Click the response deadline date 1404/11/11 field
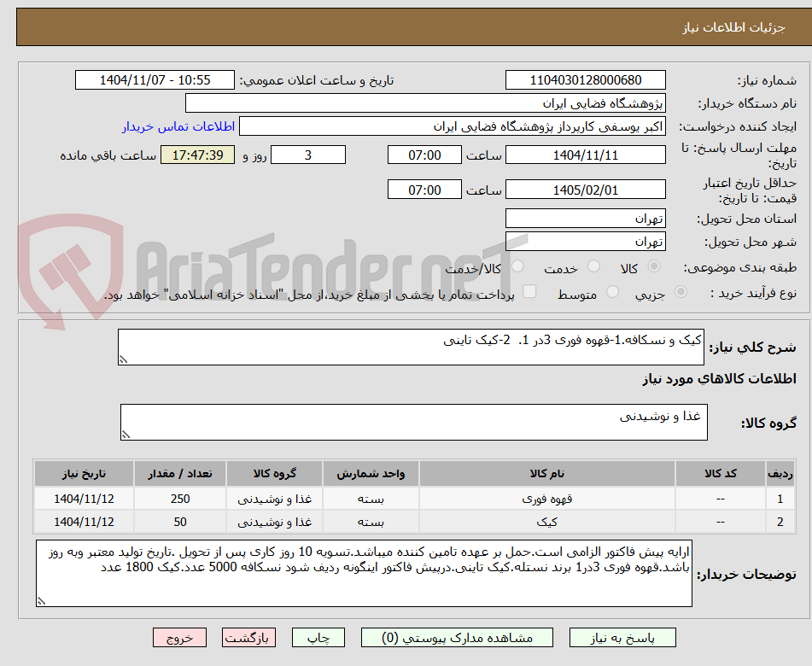Screen dimensions: 812x666 pyautogui.click(x=585, y=155)
